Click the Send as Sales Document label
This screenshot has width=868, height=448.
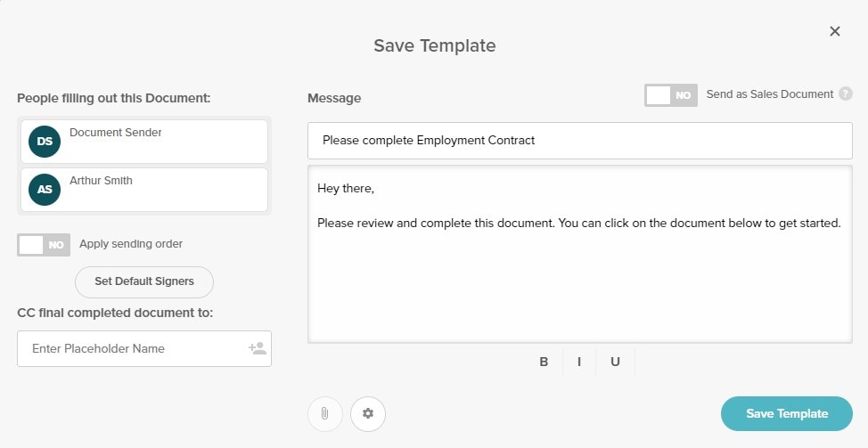(769, 94)
